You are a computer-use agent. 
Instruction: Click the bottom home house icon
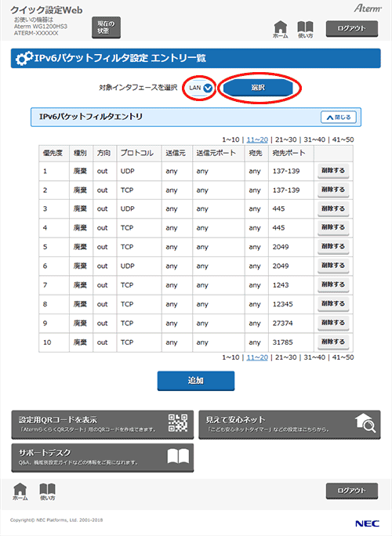(20, 491)
